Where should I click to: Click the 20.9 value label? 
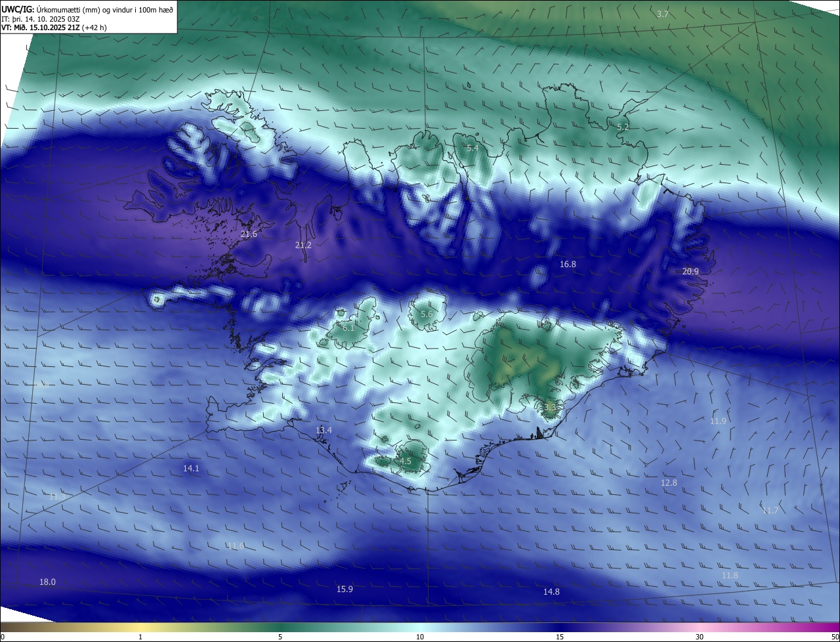[x=690, y=271]
